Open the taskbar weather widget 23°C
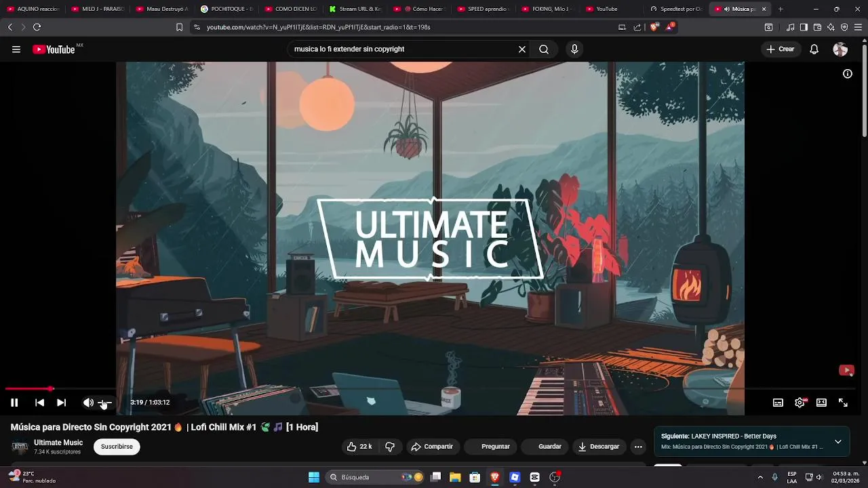 [x=31, y=477]
